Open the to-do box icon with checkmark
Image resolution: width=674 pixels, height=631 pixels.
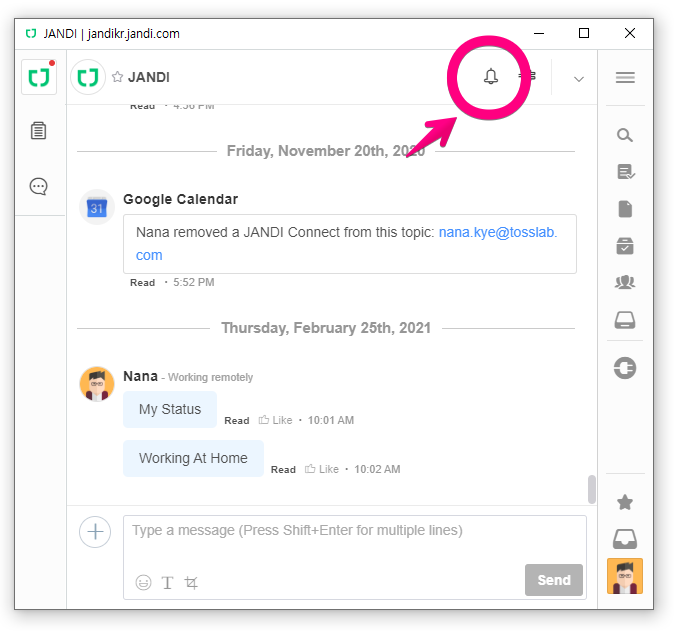(625, 246)
